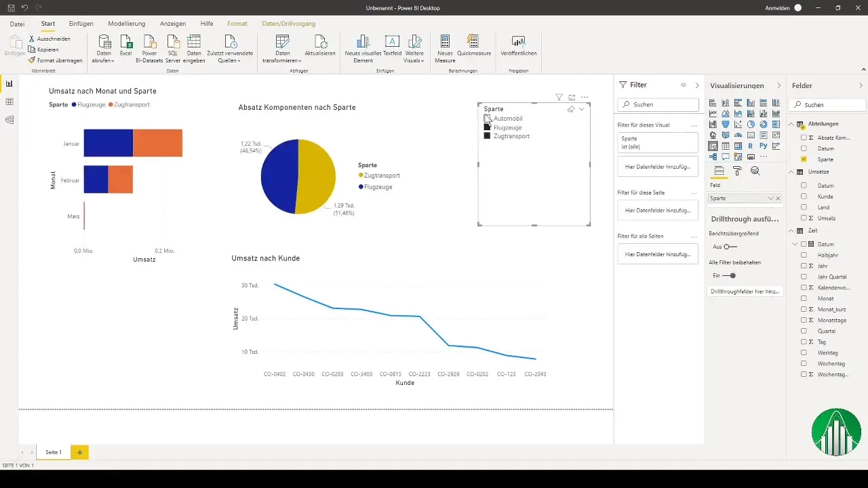
Task: Select the pie chart visualization icon
Action: click(x=751, y=124)
